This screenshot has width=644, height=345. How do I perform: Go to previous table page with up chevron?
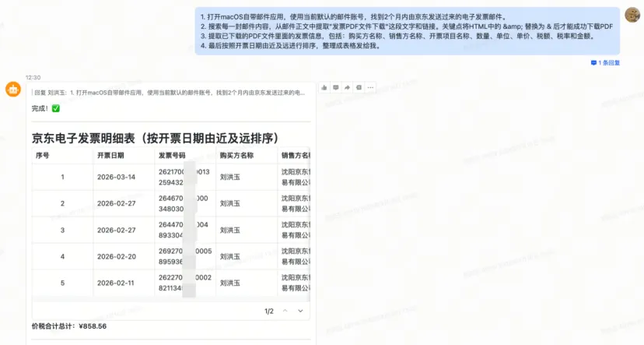(285, 311)
